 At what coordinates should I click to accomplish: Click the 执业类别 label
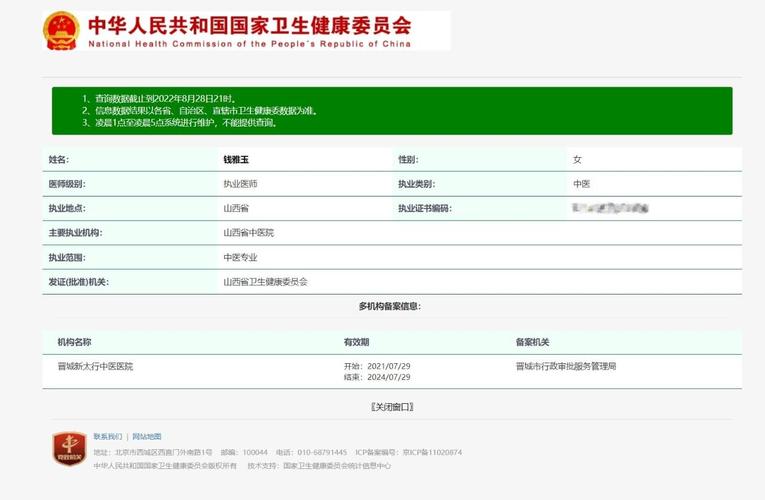pos(417,184)
